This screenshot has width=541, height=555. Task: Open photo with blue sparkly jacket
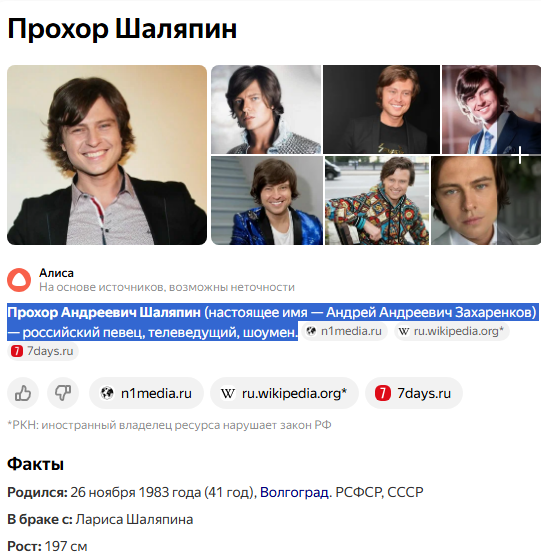[267, 200]
